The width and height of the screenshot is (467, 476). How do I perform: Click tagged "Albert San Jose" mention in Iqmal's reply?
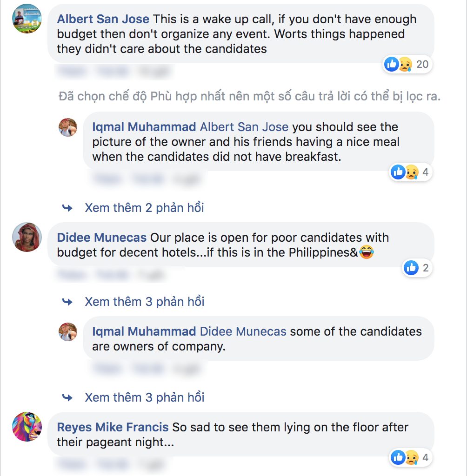point(244,127)
